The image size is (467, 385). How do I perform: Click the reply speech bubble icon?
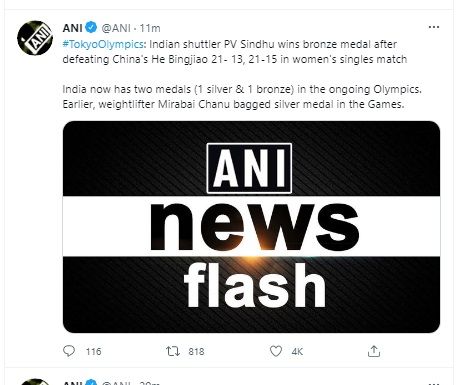click(69, 351)
